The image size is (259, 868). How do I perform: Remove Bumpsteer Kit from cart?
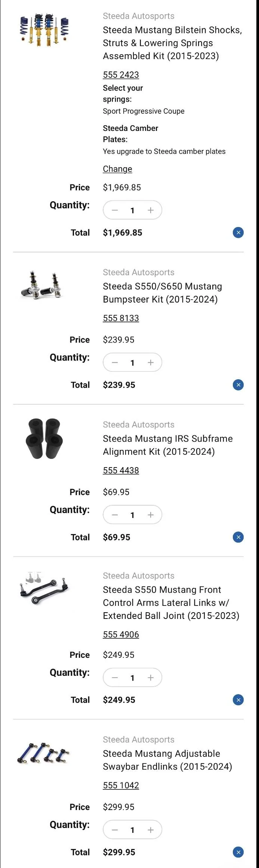click(238, 385)
